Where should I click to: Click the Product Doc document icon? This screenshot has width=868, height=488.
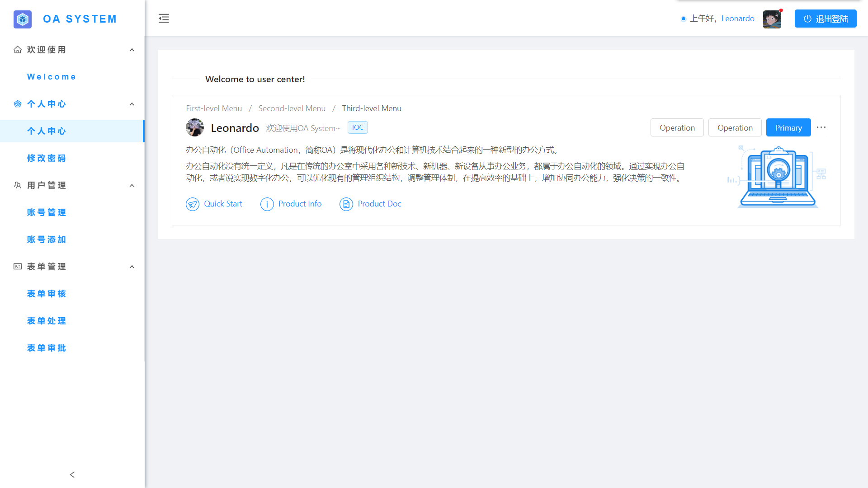coord(346,204)
